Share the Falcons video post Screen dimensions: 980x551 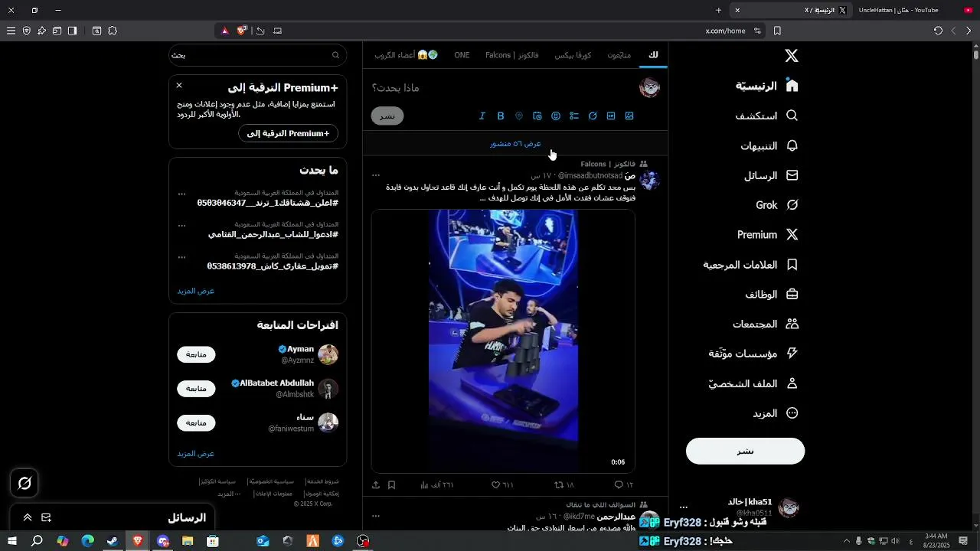pyautogui.click(x=376, y=485)
